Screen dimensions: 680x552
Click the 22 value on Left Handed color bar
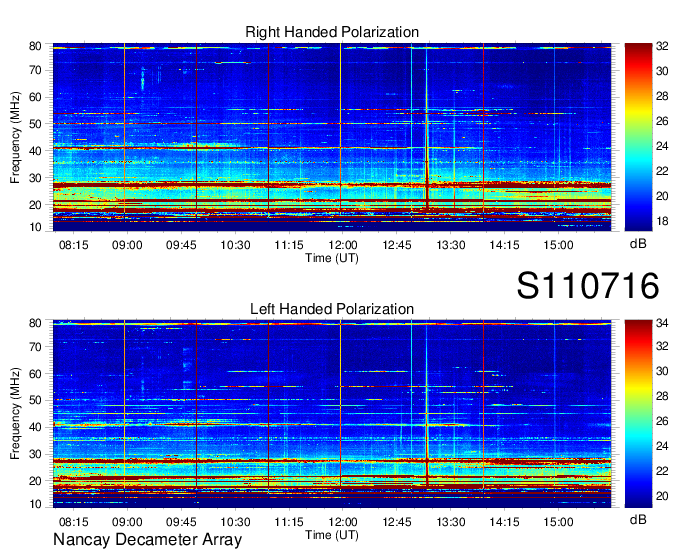click(662, 471)
